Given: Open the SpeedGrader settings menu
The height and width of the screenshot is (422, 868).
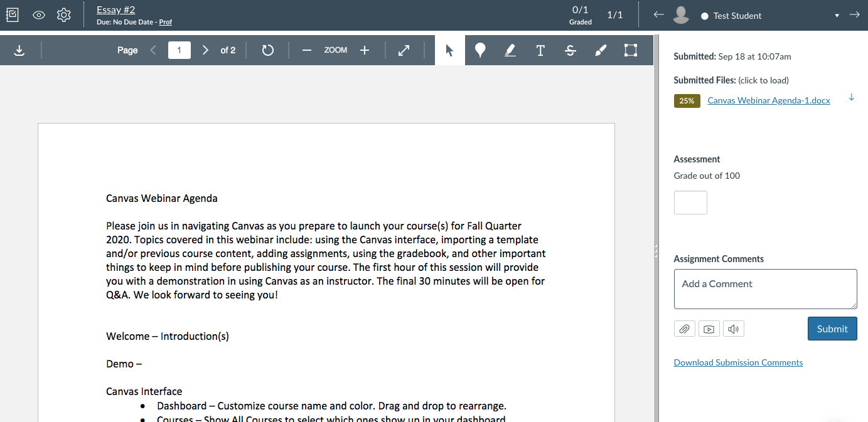Looking at the screenshot, I should (63, 14).
